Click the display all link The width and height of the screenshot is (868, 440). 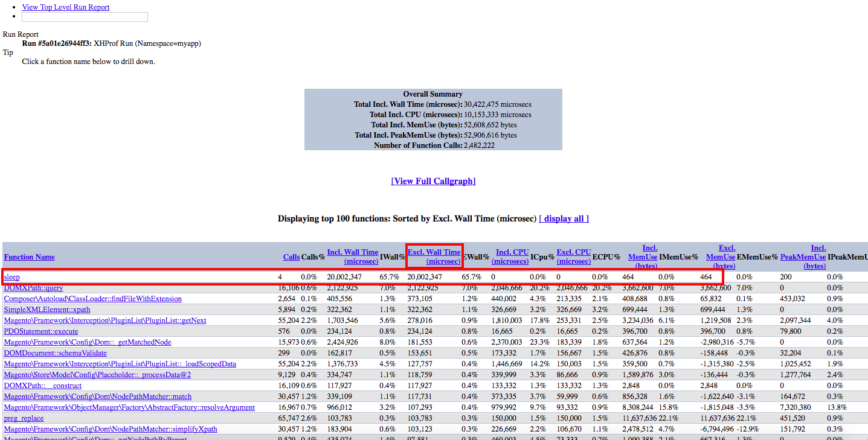click(564, 218)
